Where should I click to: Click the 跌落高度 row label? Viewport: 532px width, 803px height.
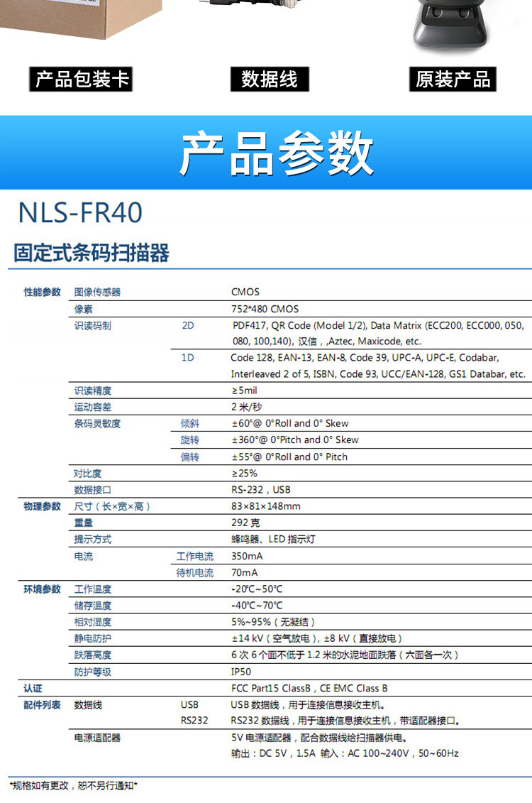pos(93,655)
